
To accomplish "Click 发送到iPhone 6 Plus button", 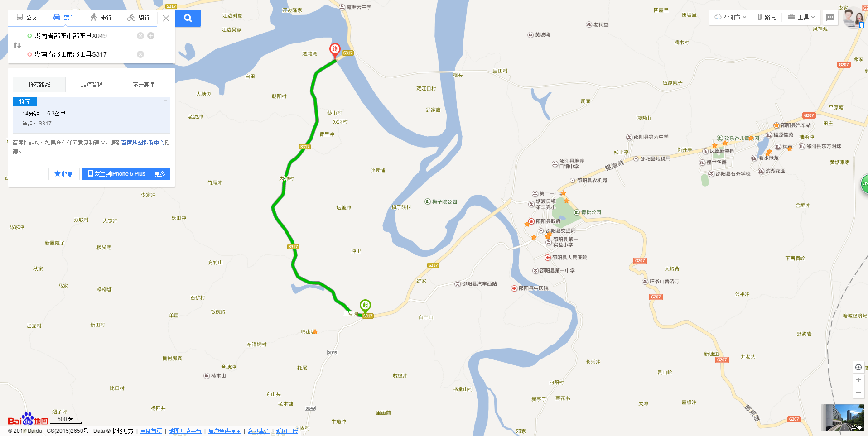I will (116, 174).
